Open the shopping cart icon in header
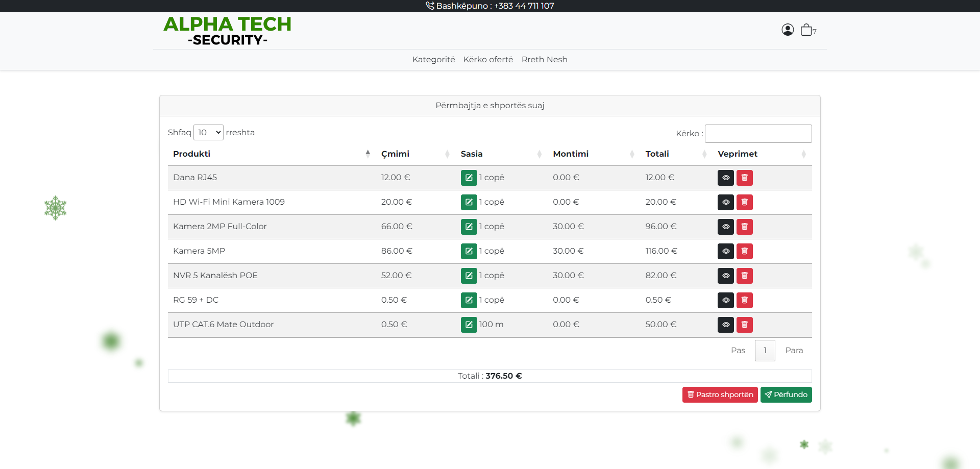Image resolution: width=980 pixels, height=469 pixels. (806, 30)
